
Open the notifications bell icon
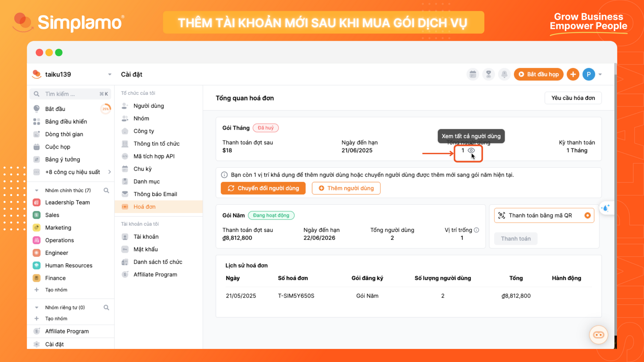click(x=504, y=74)
